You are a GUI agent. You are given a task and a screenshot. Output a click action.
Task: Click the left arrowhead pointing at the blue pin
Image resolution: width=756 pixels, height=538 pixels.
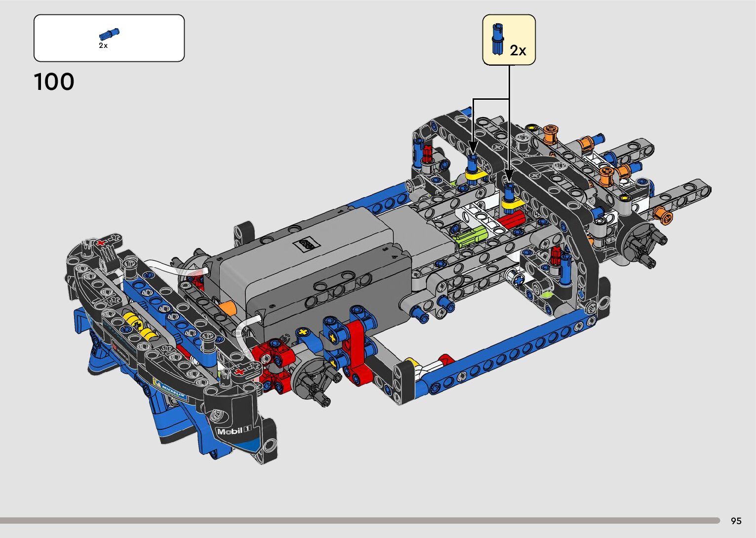pos(473,148)
